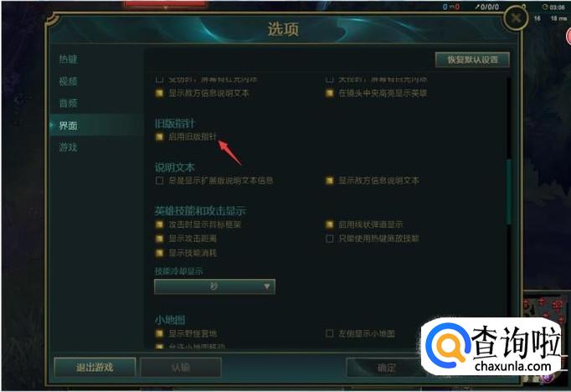The image size is (571, 392).
Task: Click the chaxunla magnifier logo icon
Action: 447,344
